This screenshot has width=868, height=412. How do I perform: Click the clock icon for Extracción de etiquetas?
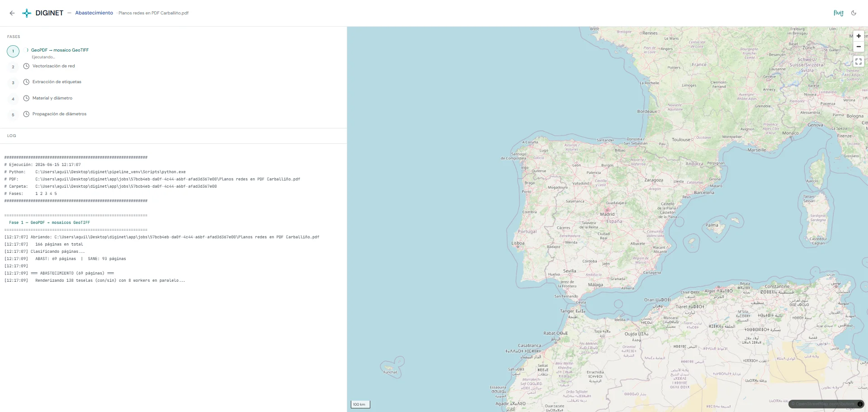[26, 82]
